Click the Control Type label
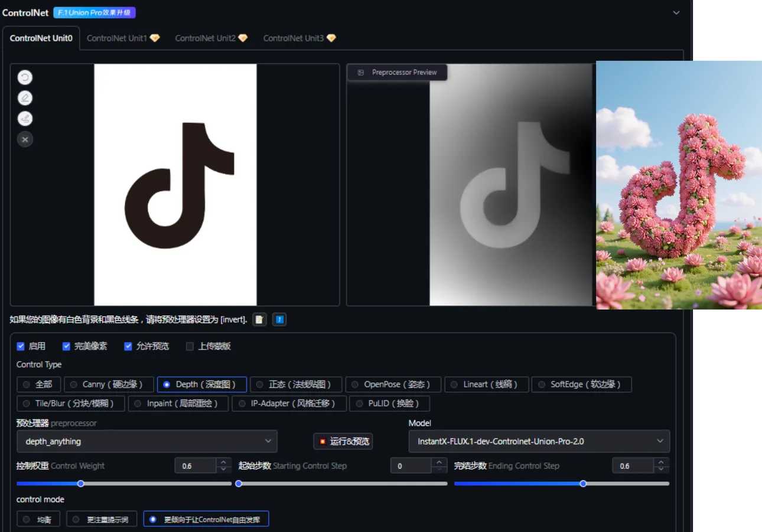 (39, 365)
